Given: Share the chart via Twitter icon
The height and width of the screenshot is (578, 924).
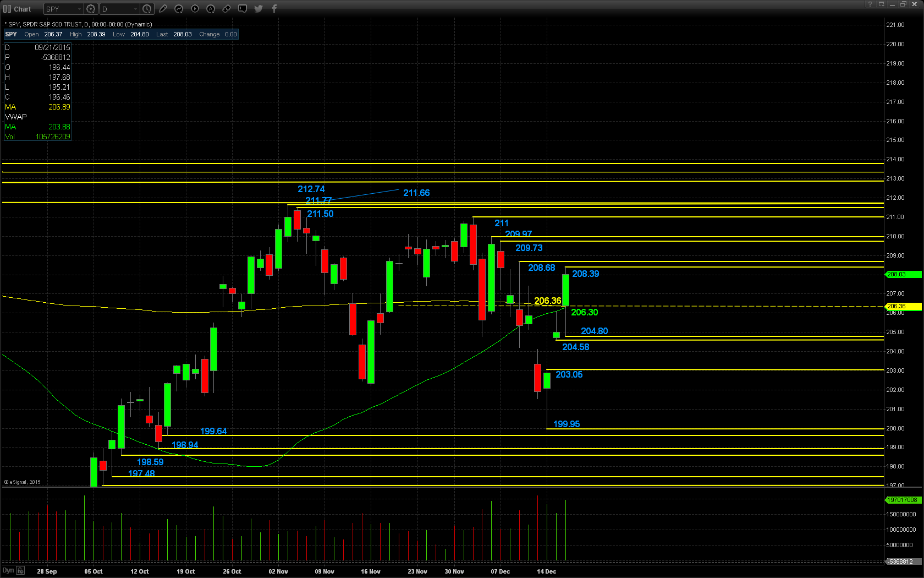Looking at the screenshot, I should (x=258, y=9).
